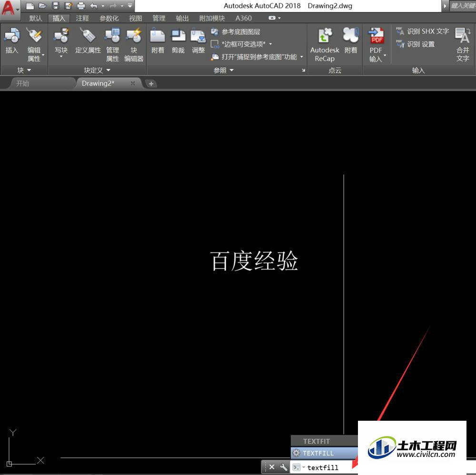The width and height of the screenshot is (476, 475).
Task: Open the 管理 ribbon tab
Action: coord(159,18)
